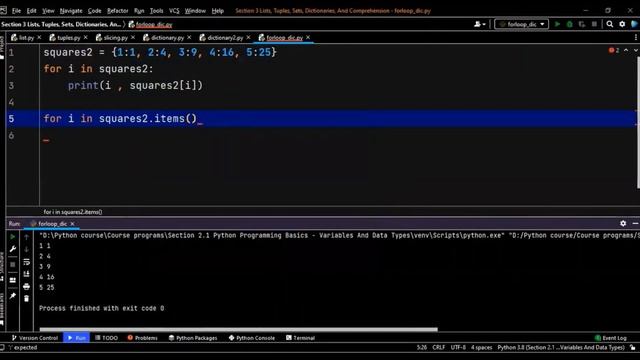Screen dimensions: 640x360
Task: Run forloop_dic with the green toolbar play icon
Action: point(557,24)
